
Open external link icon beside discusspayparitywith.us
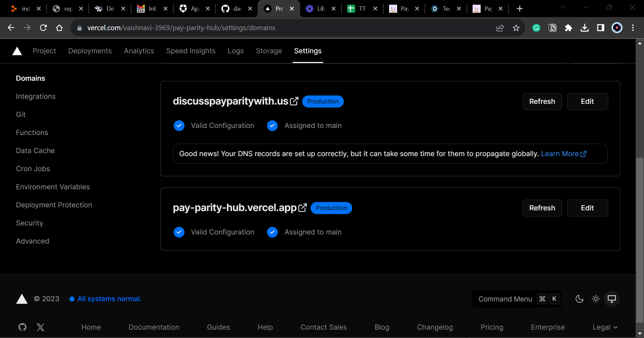[x=294, y=101]
